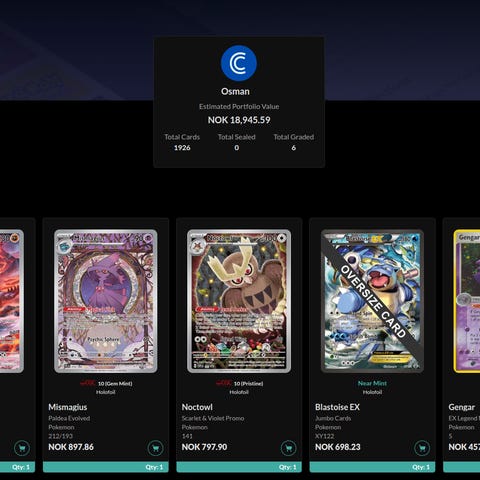The image size is (480, 480).
Task: Click the Qty: 1 bar under Mismagius
Action: 106,467
